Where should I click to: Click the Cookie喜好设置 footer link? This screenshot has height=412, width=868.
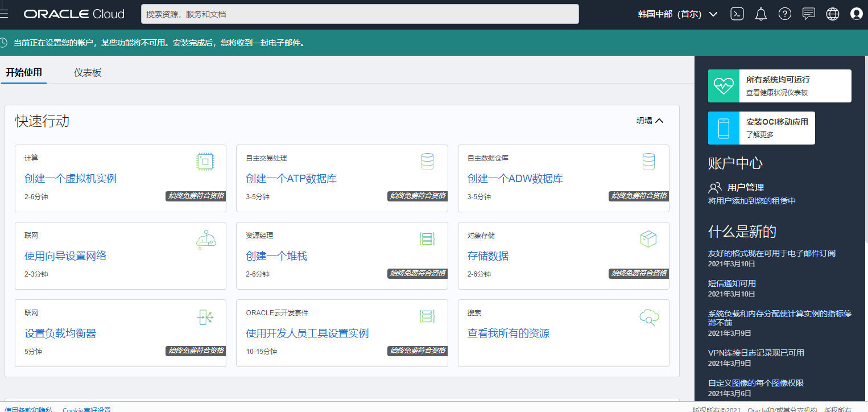click(x=86, y=409)
